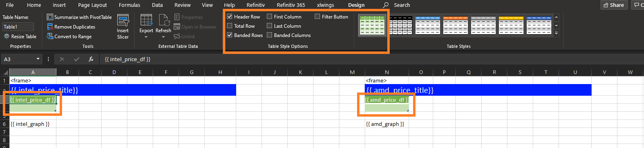Click Resize Table
The image size is (644, 148).
(20, 37)
